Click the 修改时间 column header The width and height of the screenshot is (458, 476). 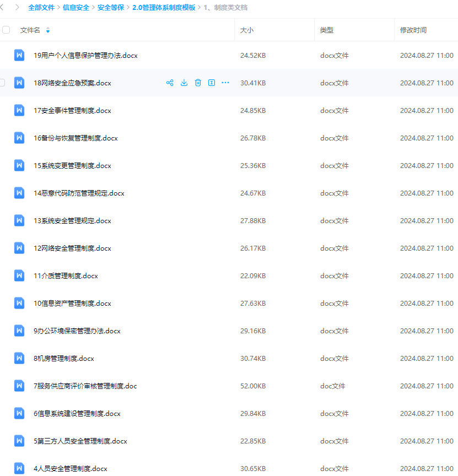pos(413,30)
